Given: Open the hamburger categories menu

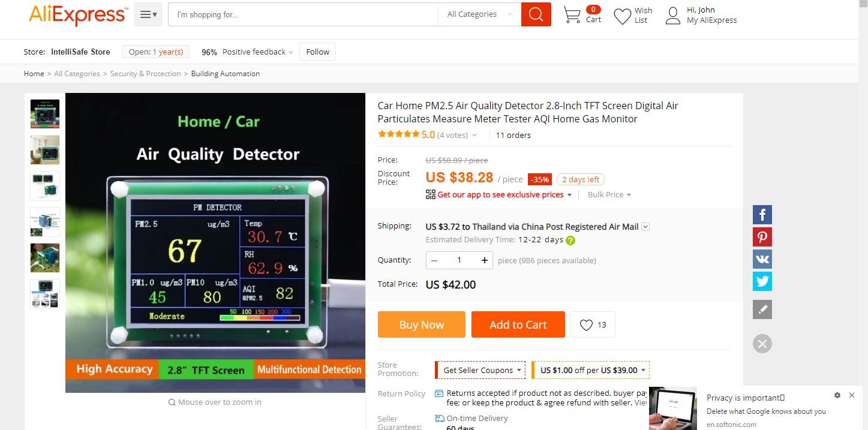Looking at the screenshot, I should pos(148,14).
